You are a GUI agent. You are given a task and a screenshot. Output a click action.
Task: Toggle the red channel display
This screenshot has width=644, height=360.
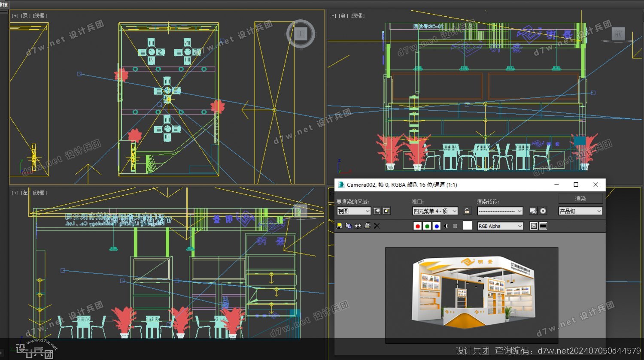tap(417, 226)
